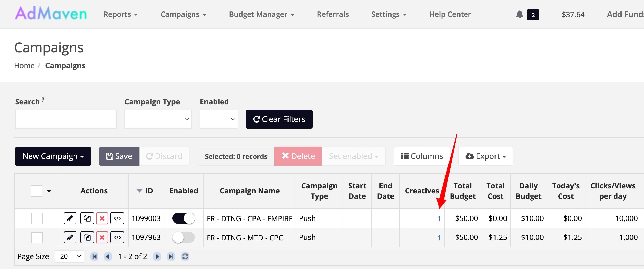Click the notification bell icon

click(x=520, y=14)
